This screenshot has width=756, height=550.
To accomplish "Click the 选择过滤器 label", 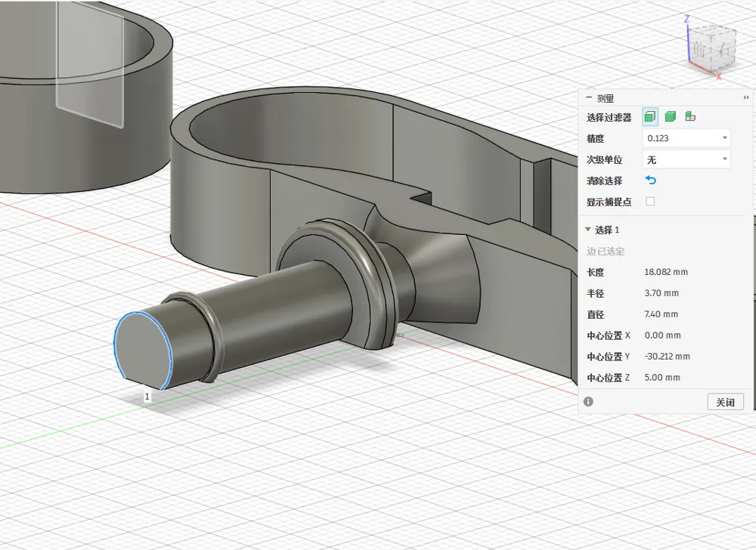I will [x=609, y=117].
